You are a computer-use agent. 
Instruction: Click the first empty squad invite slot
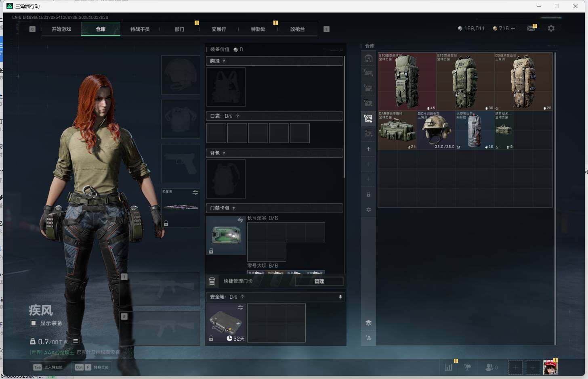pos(515,367)
